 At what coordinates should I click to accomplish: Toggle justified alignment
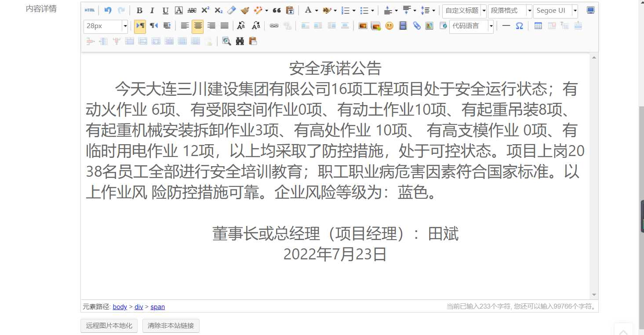[224, 26]
